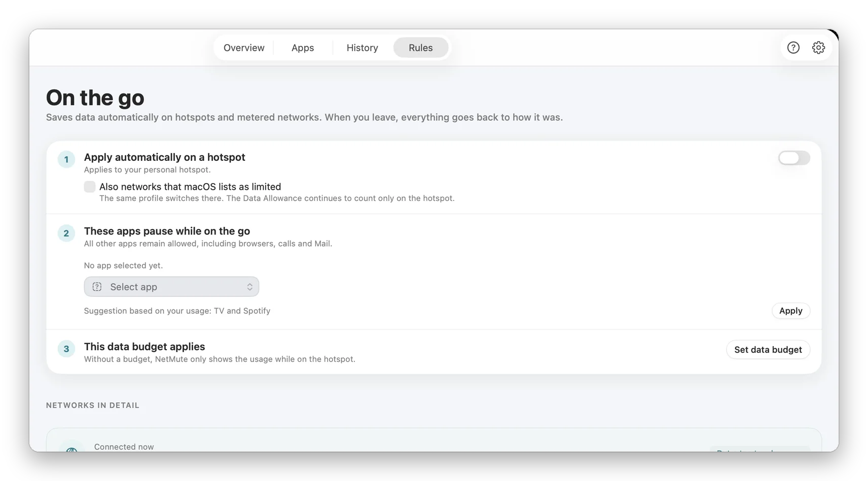Click 'Applies to your personal hotspot.' text
Image resolution: width=868 pixels, height=481 pixels.
click(x=147, y=169)
